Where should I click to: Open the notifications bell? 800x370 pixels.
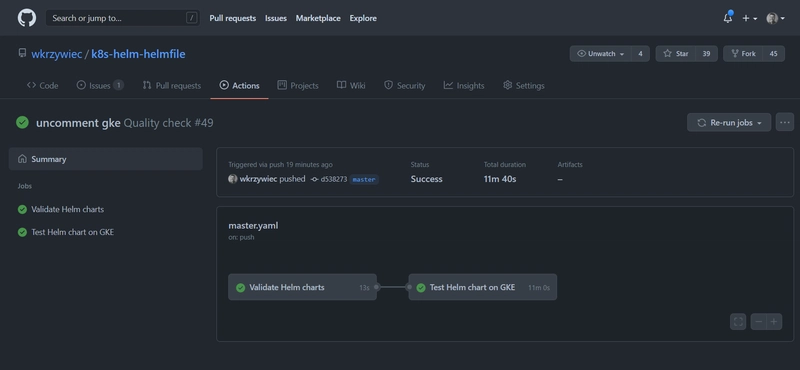point(728,18)
